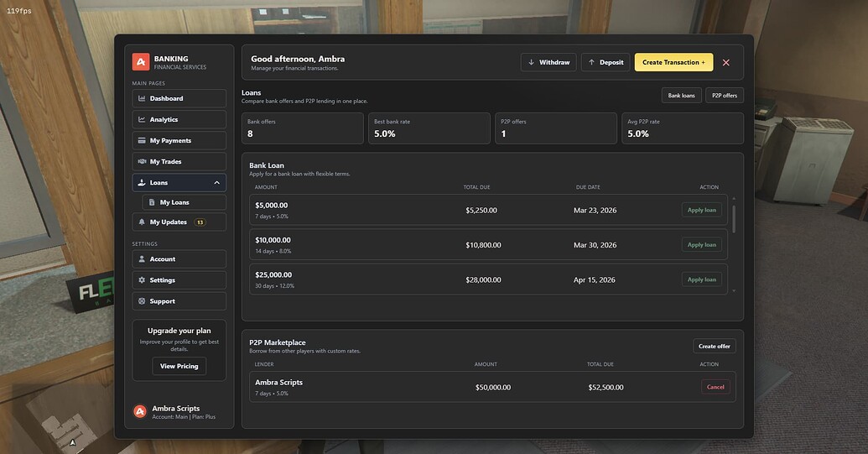This screenshot has width=868, height=454.
Task: Click the $52,500.00 P2P total due
Action: click(606, 388)
